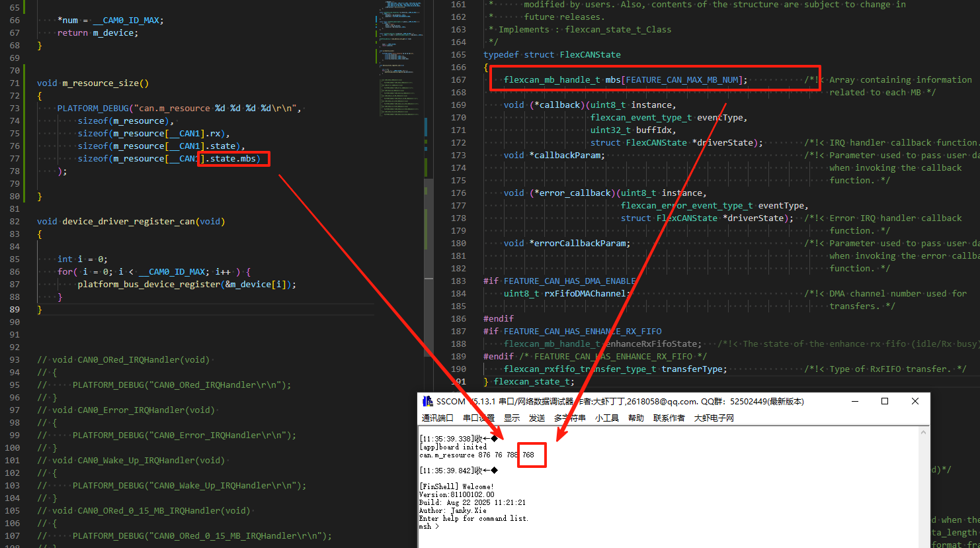The height and width of the screenshot is (548, 980).
Task: Click the 'for( i = 0; i < __CAM0_ID_MAX' loop line
Action: tap(154, 271)
